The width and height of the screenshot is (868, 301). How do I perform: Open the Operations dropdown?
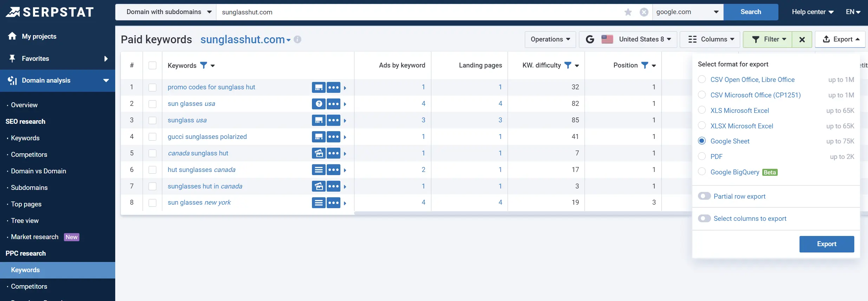click(x=550, y=39)
